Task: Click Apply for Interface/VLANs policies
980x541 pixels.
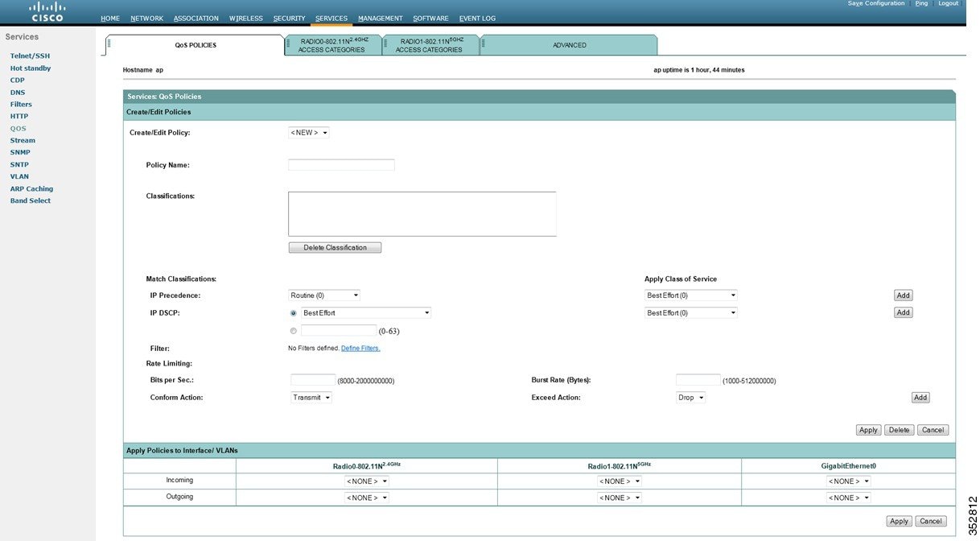Action: 900,521
